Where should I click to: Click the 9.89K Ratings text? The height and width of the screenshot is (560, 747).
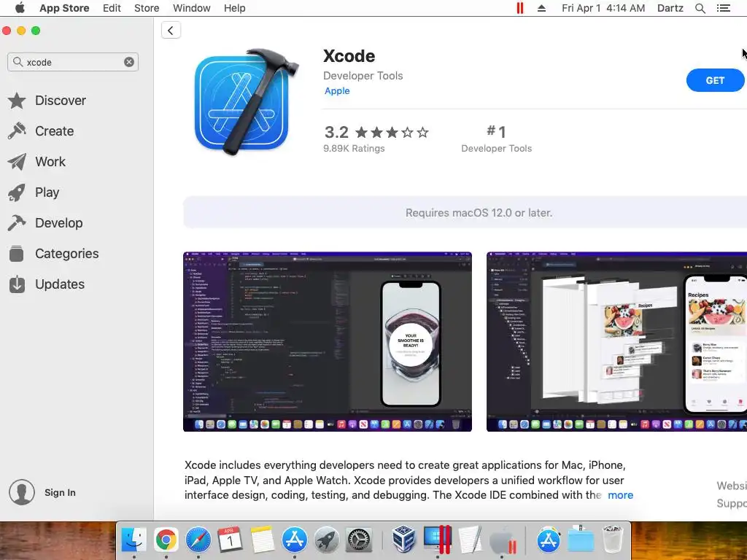click(x=354, y=149)
